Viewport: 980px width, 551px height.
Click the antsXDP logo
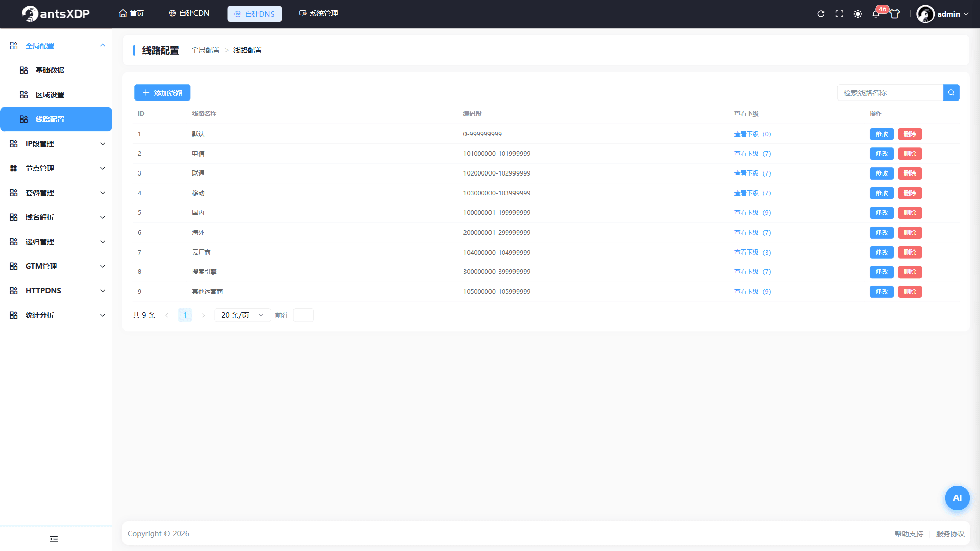pos(56,14)
